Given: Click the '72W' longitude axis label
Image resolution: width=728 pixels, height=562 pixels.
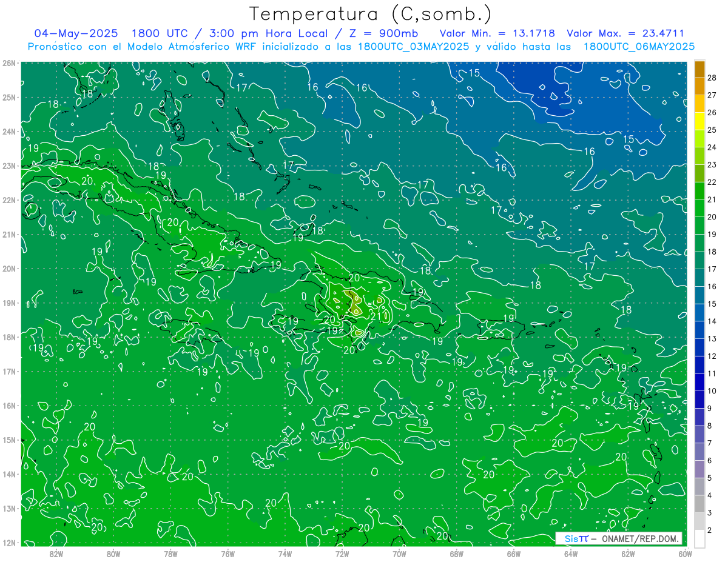Looking at the screenshot, I should point(342,553).
